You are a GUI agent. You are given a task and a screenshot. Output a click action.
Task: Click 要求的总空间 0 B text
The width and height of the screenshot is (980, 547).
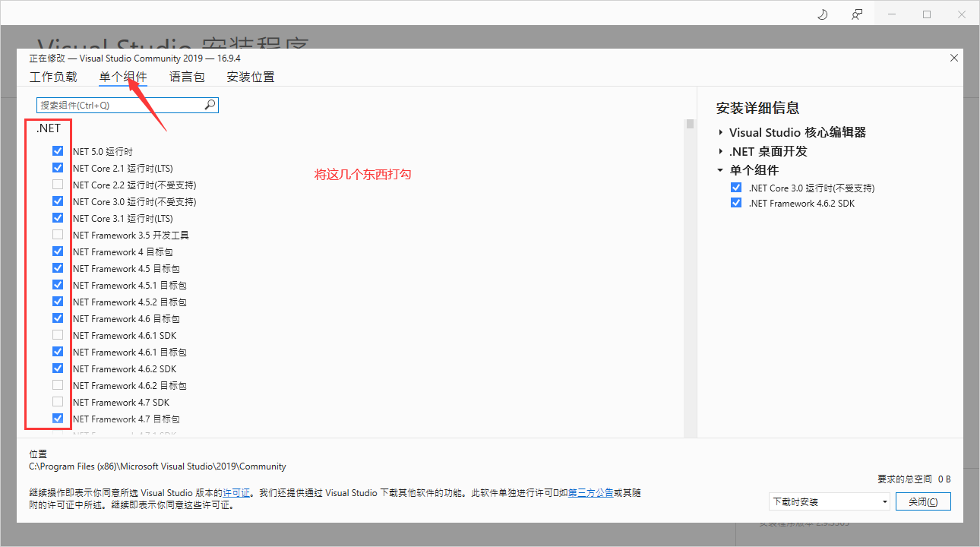pos(914,479)
